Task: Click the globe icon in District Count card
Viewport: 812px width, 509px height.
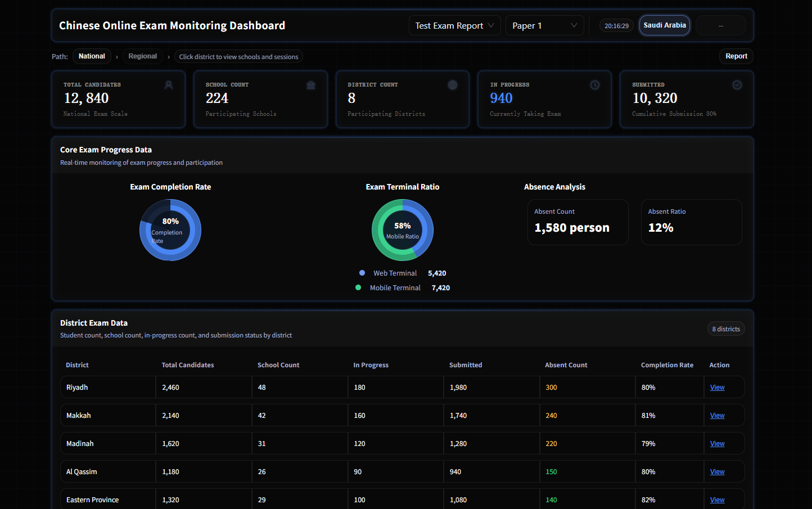Action: click(453, 85)
